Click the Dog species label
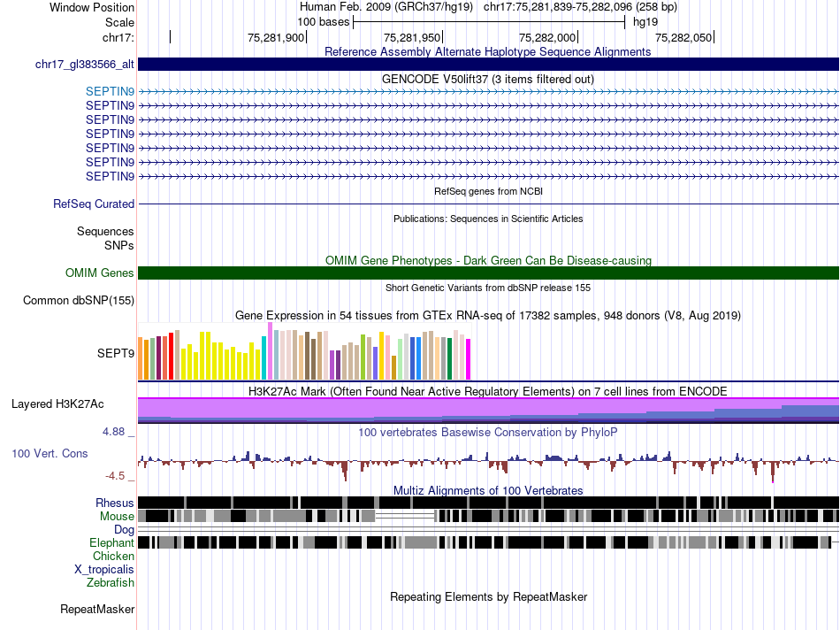The height and width of the screenshot is (630, 840). click(x=124, y=530)
